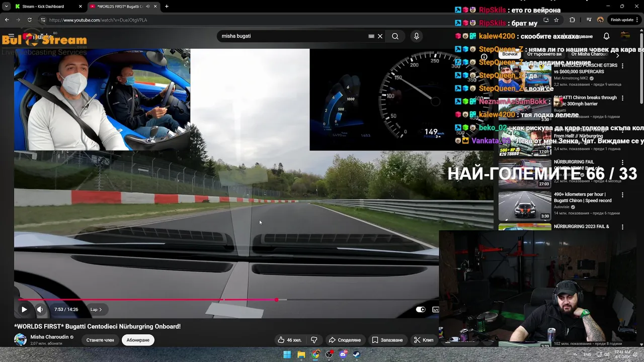Open a new browser tab
Image resolution: width=644 pixels, height=362 pixels.
pyautogui.click(x=167, y=7)
